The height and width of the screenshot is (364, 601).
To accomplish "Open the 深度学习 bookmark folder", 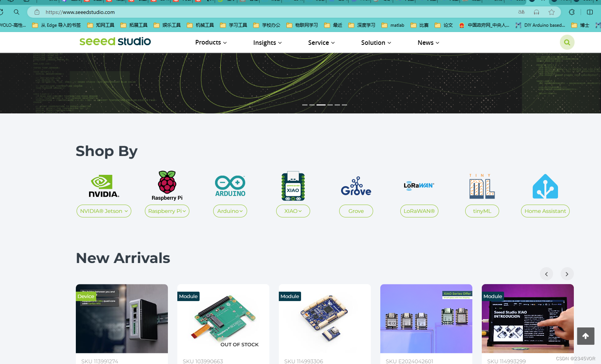I will [362, 25].
